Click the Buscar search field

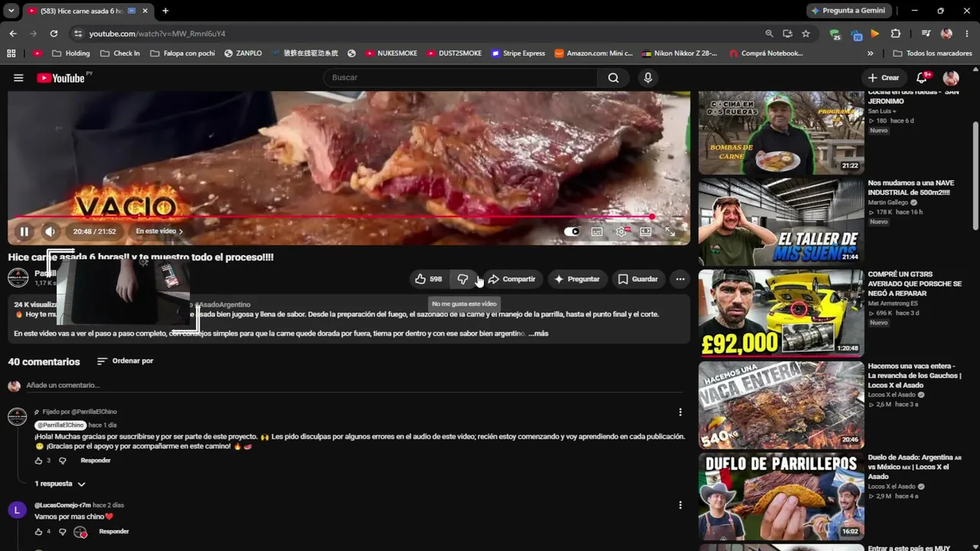[460, 78]
